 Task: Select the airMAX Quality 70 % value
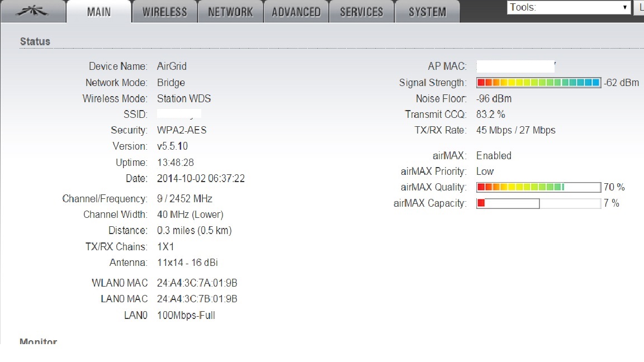(x=614, y=187)
